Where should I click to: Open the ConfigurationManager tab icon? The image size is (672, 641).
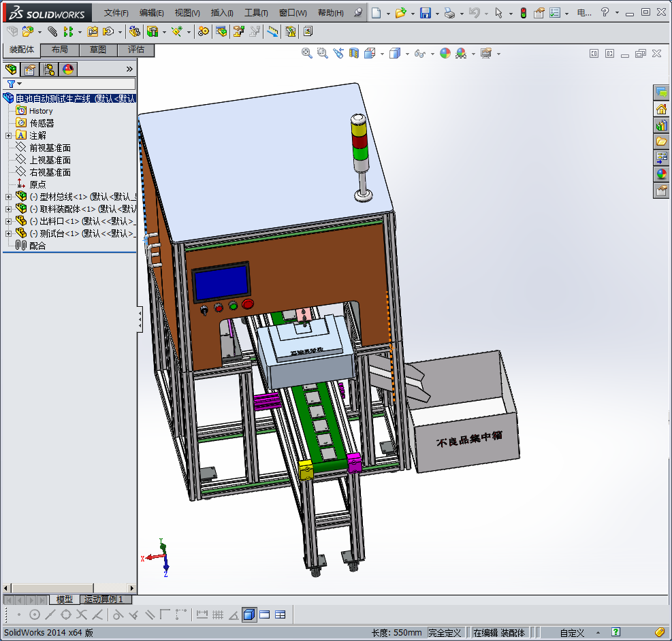pyautogui.click(x=49, y=69)
